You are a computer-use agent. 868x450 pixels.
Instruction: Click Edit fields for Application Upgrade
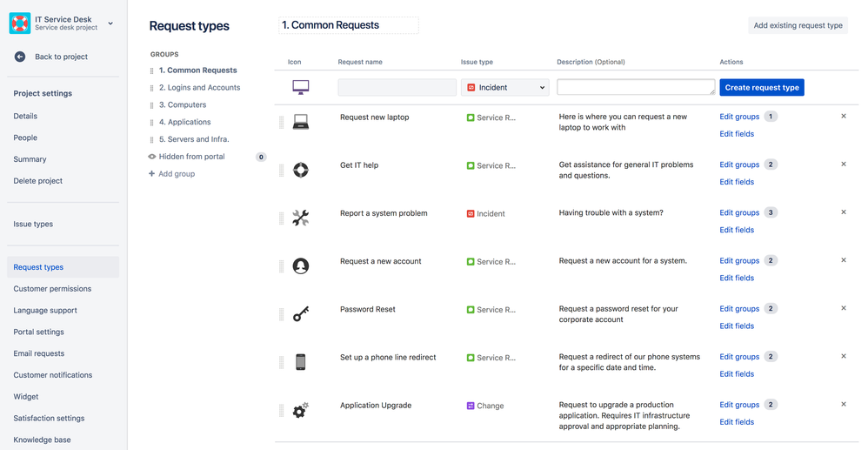click(737, 422)
